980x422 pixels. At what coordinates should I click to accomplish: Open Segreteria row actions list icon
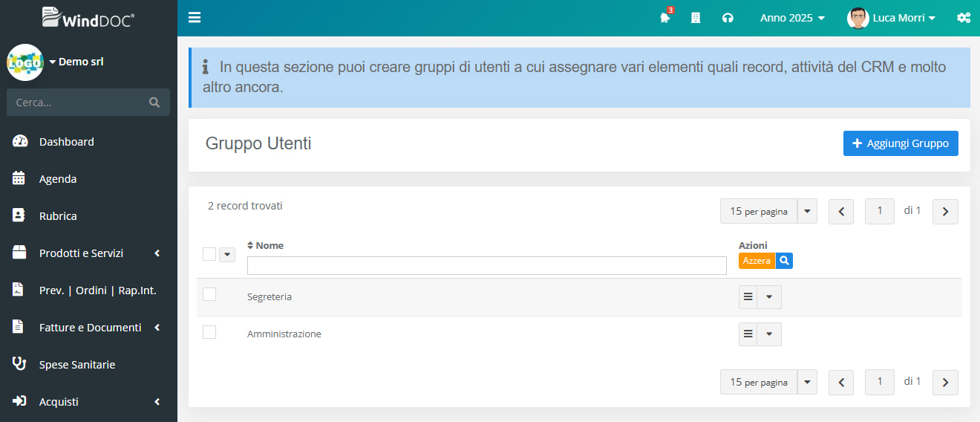tap(748, 297)
